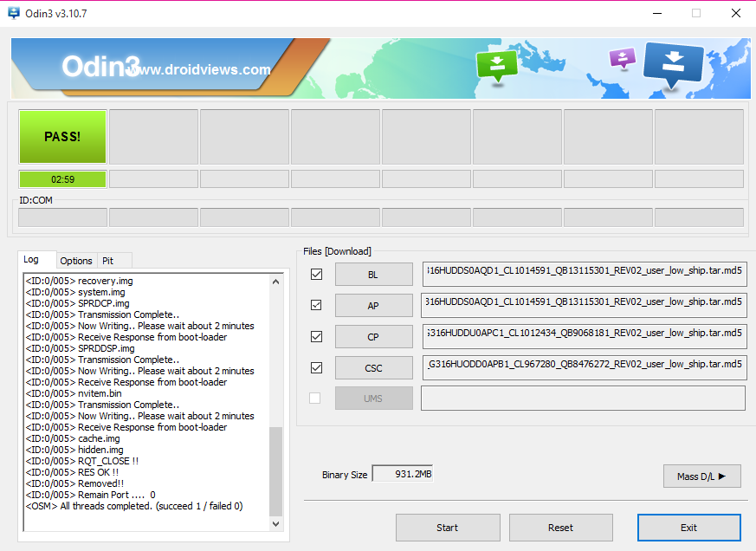Toggle the BL file checkbox
This screenshot has width=756, height=551.
[x=316, y=274]
